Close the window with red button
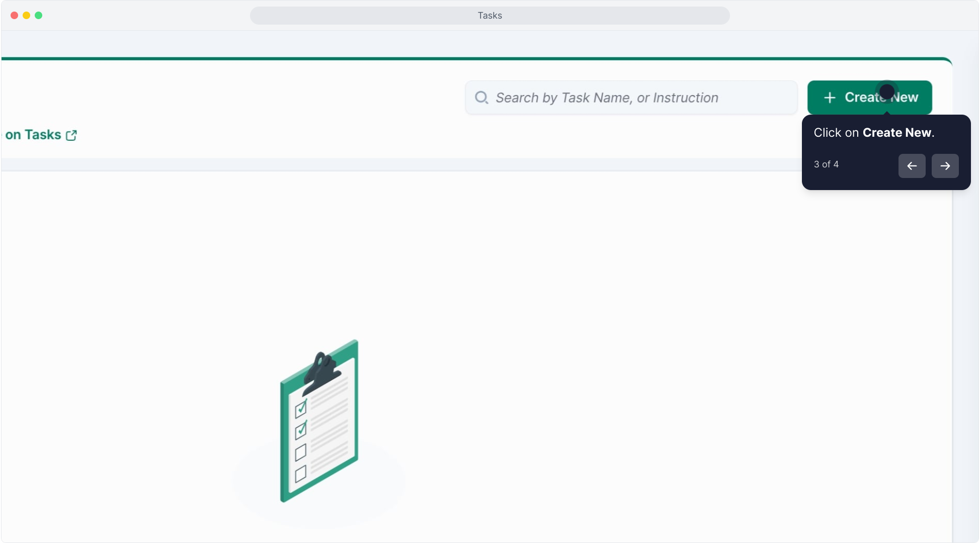Screen dimensions: 980x543 click(x=14, y=16)
